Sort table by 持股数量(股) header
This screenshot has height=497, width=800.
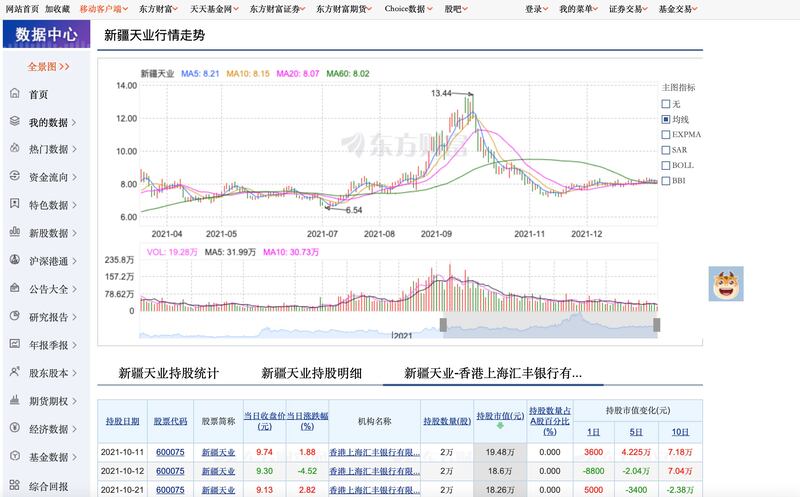point(447,421)
